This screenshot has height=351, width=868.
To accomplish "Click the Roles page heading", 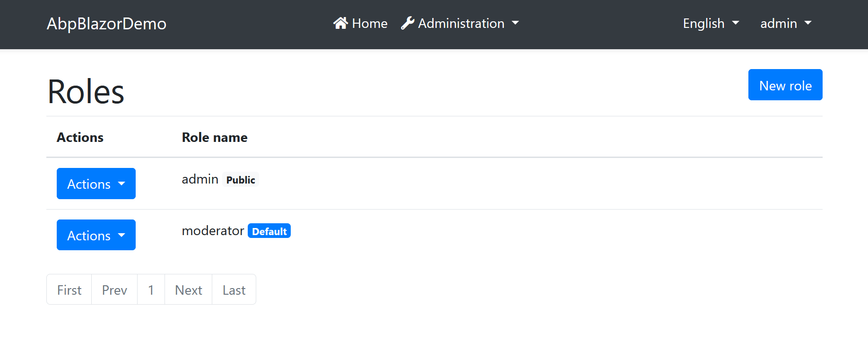I will (86, 91).
